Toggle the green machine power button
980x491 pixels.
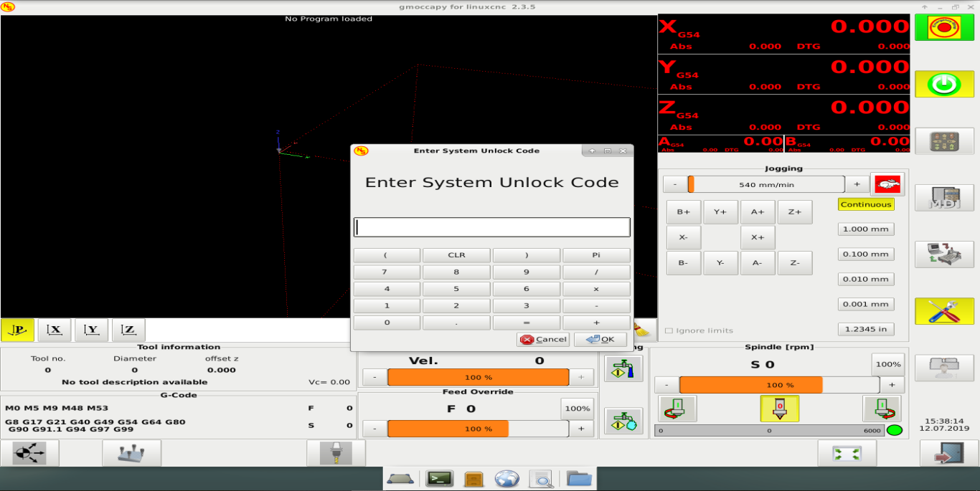[943, 85]
